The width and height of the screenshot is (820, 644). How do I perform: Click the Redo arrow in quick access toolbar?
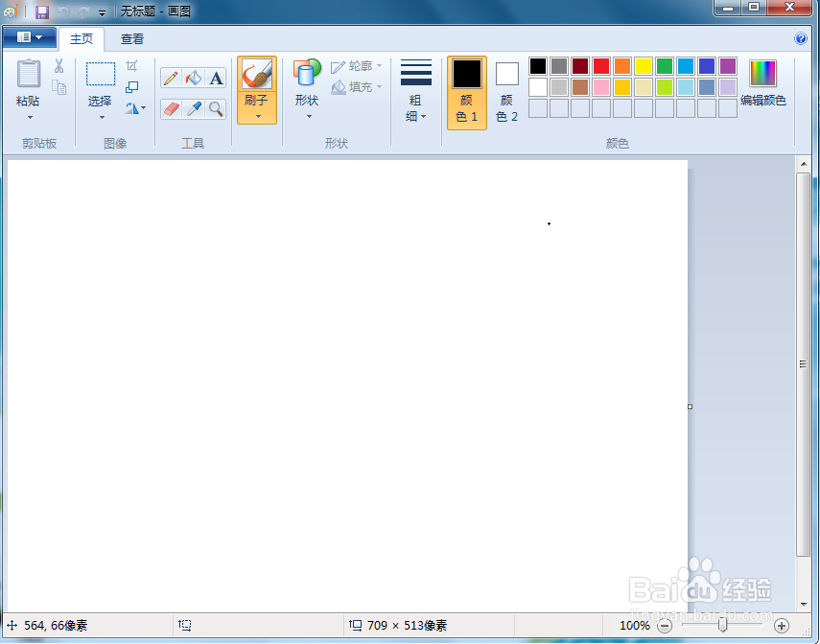tap(83, 11)
